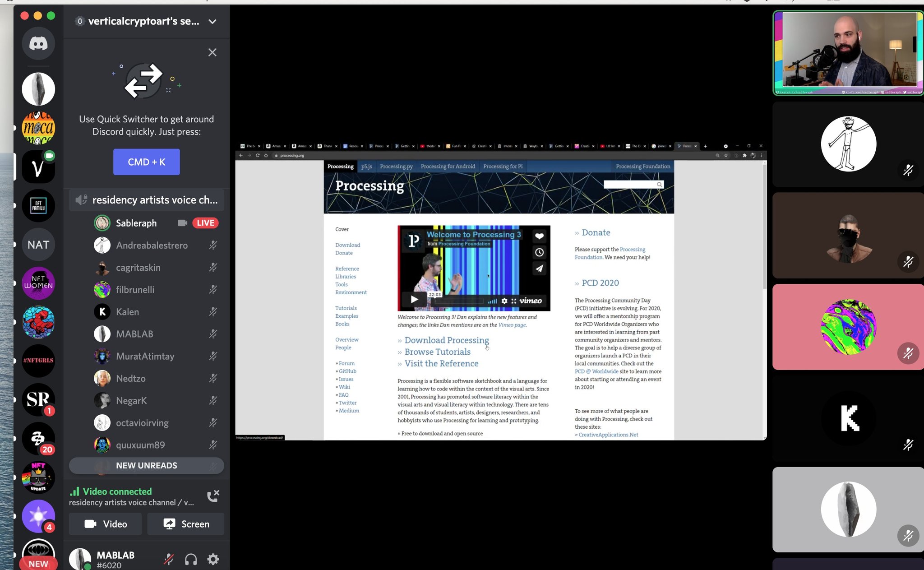
Task: Select the stone avatar gray video tile
Action: coord(848,510)
